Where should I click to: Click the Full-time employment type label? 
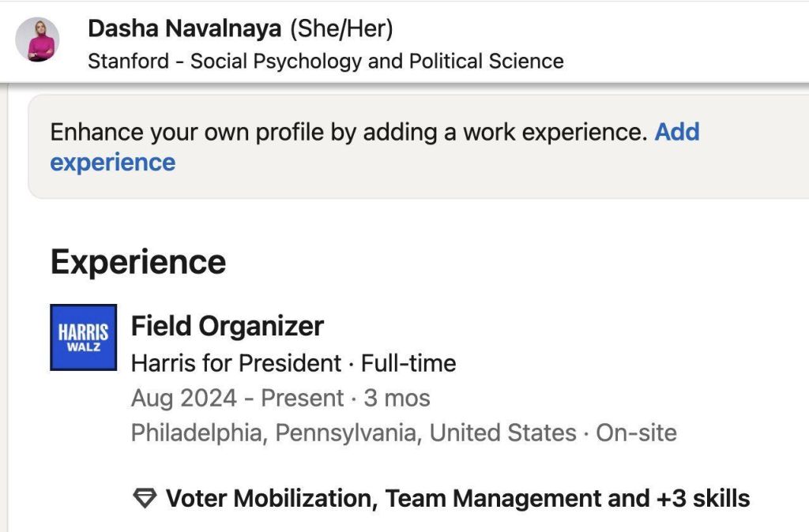click(x=408, y=364)
